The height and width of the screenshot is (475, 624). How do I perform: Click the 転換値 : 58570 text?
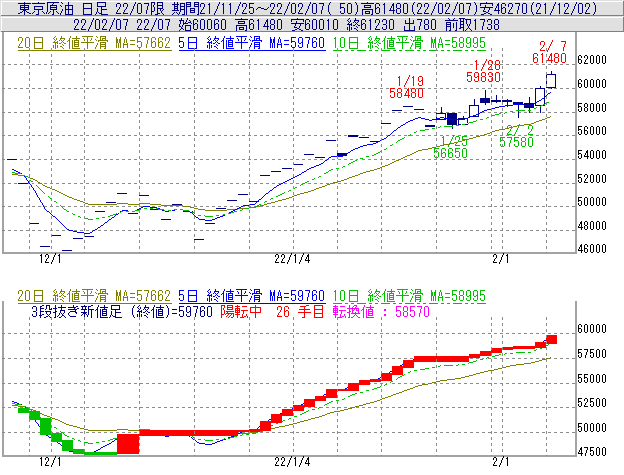click(x=381, y=311)
